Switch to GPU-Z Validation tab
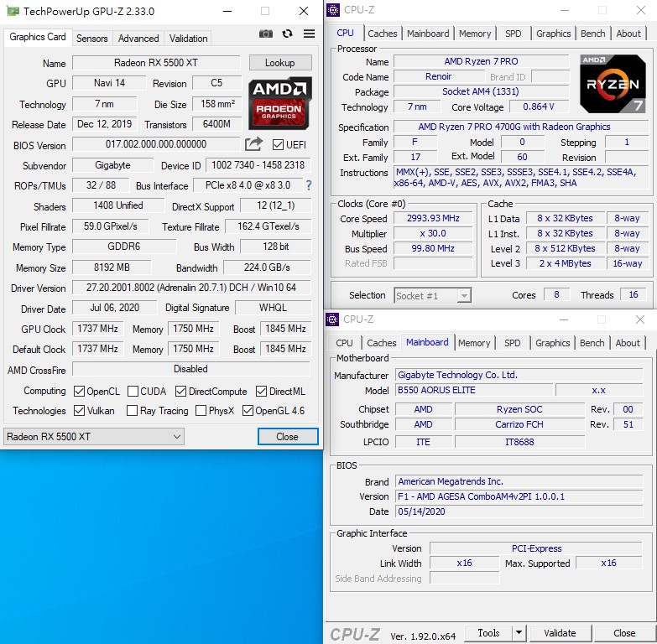657x644 pixels. pyautogui.click(x=188, y=39)
